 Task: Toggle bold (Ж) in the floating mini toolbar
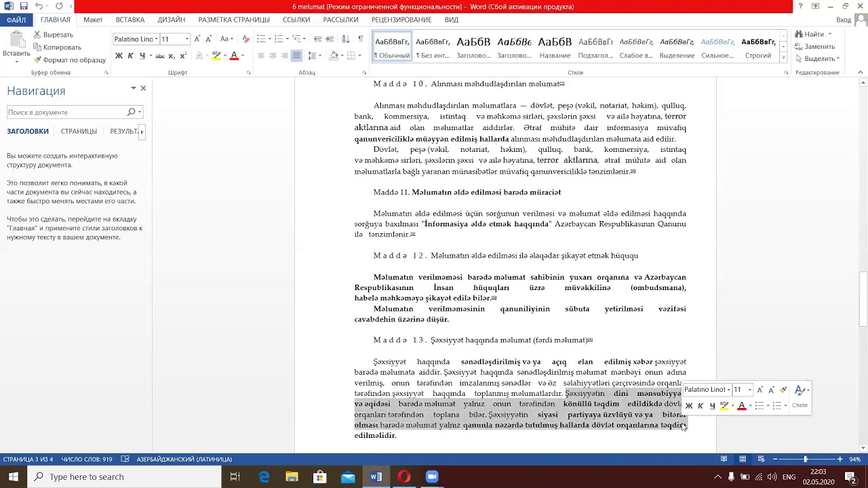pos(689,405)
